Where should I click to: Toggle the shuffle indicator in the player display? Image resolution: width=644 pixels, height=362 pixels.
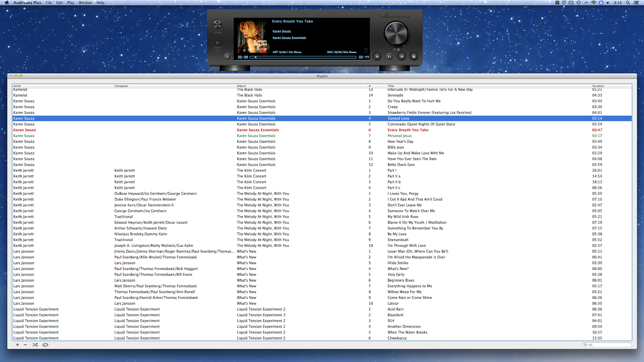366,49
